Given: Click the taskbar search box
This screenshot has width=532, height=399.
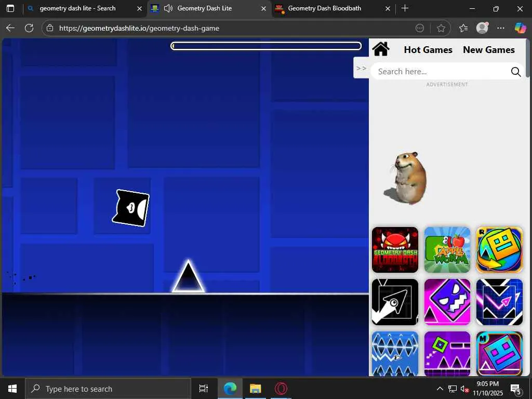Looking at the screenshot, I should [x=108, y=389].
